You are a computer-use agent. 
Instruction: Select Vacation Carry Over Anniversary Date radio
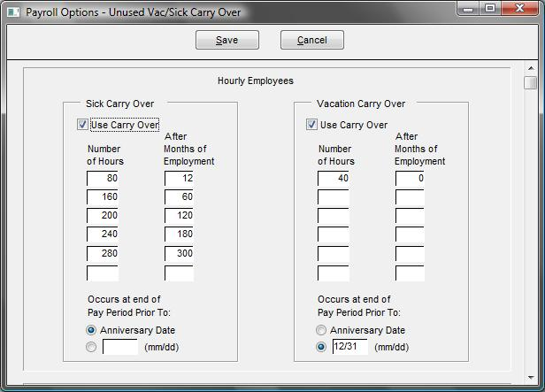321,330
